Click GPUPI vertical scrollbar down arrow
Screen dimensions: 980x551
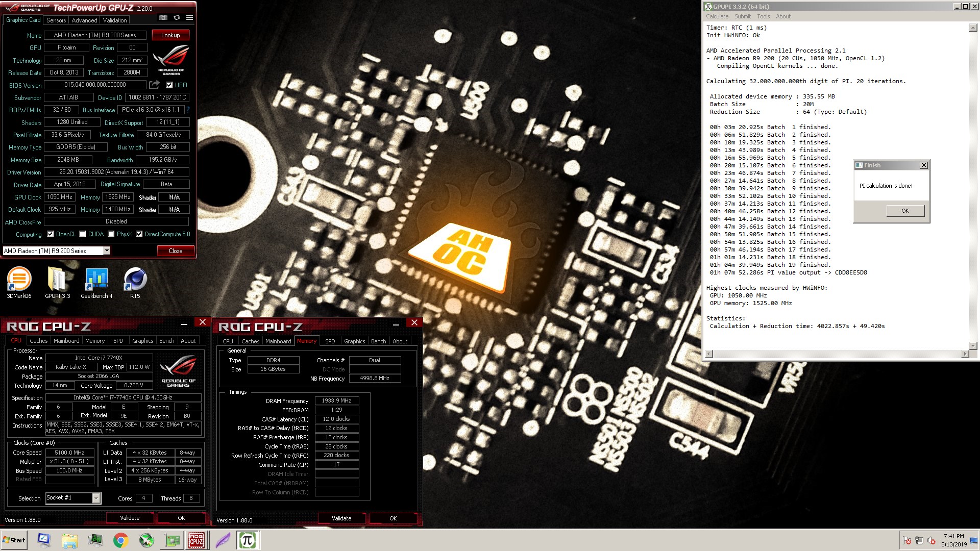pyautogui.click(x=973, y=345)
